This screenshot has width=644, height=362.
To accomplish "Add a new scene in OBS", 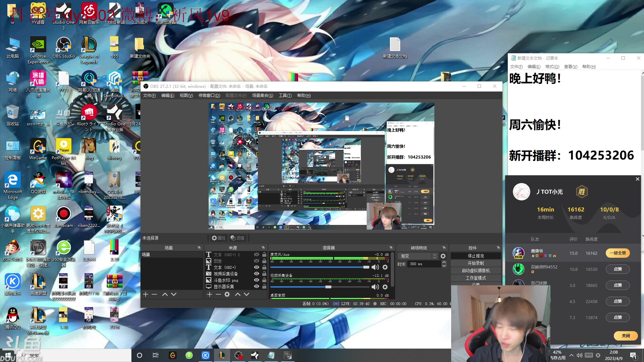I will click(x=146, y=294).
